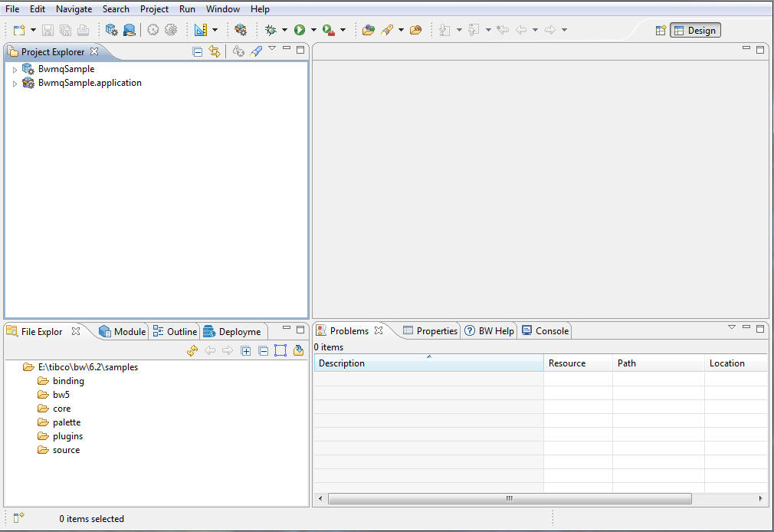Click the green Run button in the toolbar
Viewport: 774px width, 532px height.
(300, 30)
